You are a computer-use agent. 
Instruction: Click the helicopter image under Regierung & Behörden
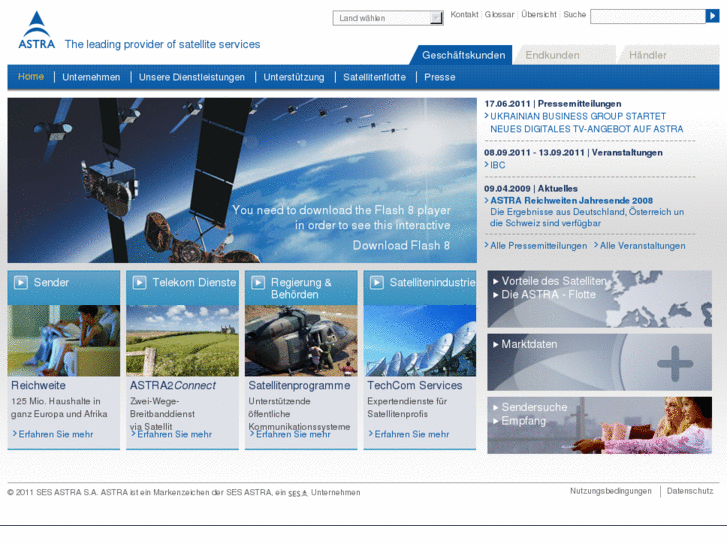(x=301, y=340)
